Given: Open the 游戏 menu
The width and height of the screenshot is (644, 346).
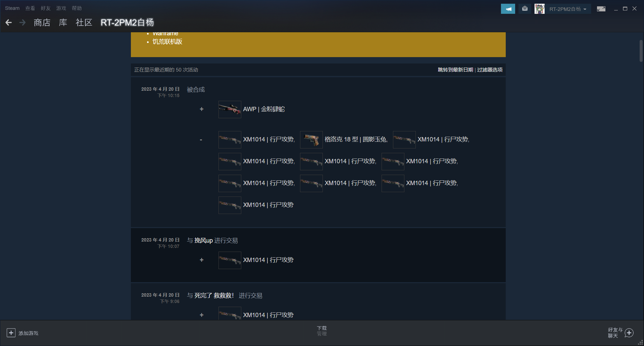Looking at the screenshot, I should point(61,8).
